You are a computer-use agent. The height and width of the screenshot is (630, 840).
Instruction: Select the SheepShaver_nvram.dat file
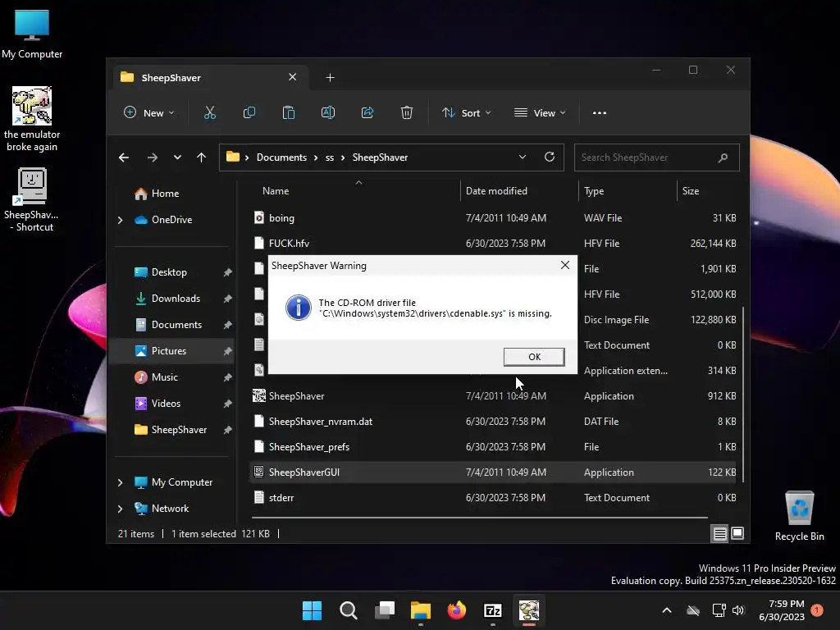pyautogui.click(x=493, y=422)
